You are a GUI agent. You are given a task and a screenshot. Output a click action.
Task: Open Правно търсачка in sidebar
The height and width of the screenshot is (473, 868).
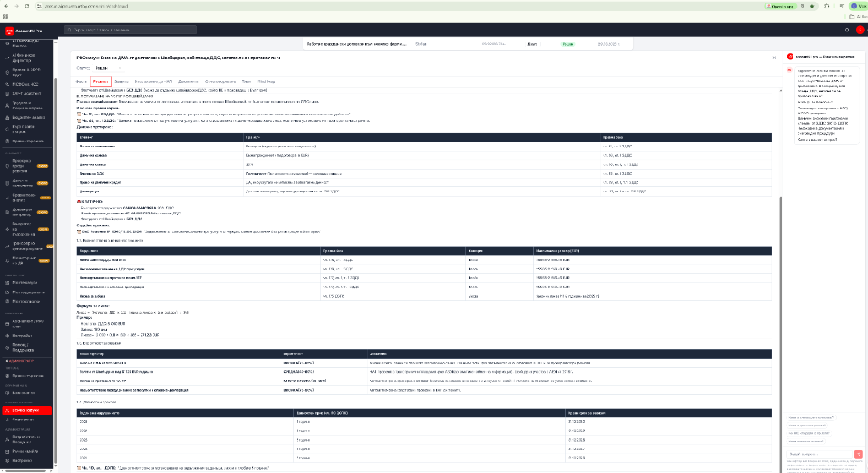point(28,376)
